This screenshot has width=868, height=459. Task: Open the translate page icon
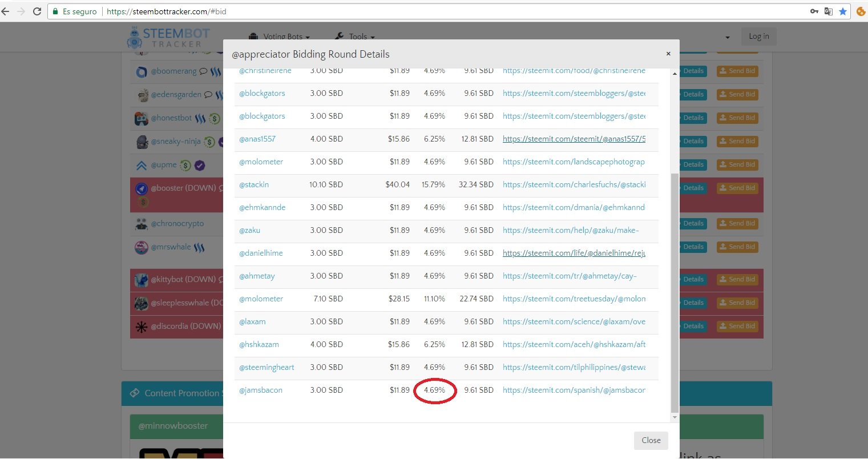pyautogui.click(x=829, y=11)
